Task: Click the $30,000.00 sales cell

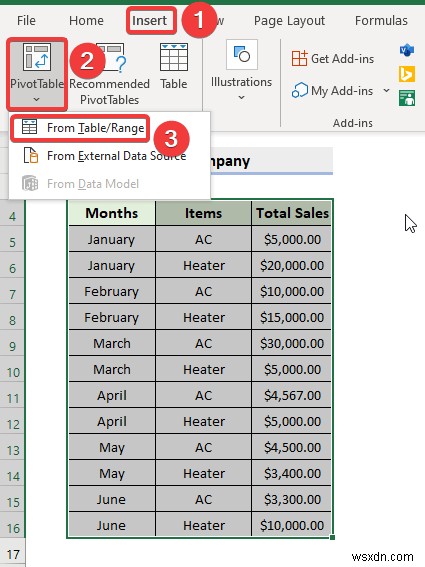Action: click(292, 343)
